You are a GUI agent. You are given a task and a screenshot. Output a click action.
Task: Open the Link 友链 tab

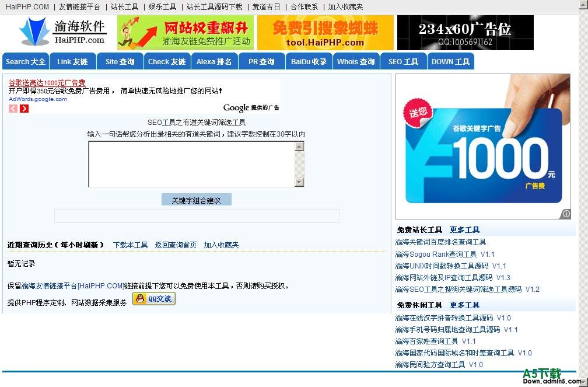72,61
